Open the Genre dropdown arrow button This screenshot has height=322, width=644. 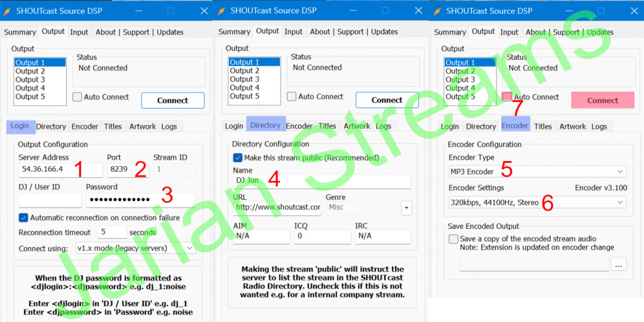pos(406,208)
